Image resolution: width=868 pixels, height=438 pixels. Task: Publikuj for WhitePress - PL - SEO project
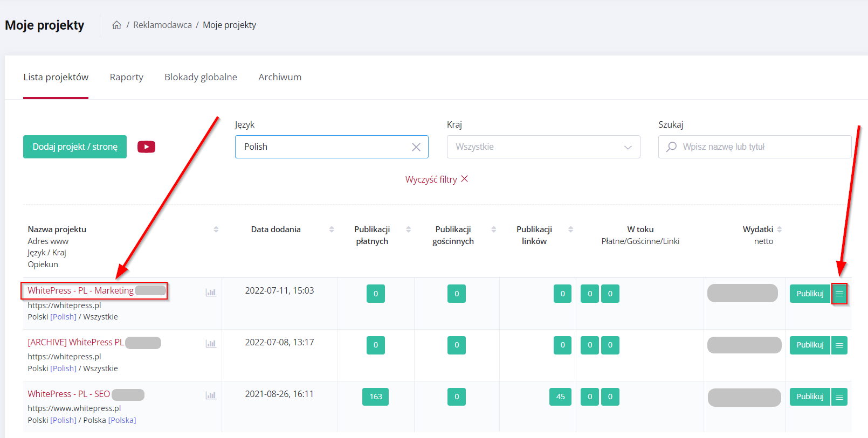pyautogui.click(x=810, y=397)
